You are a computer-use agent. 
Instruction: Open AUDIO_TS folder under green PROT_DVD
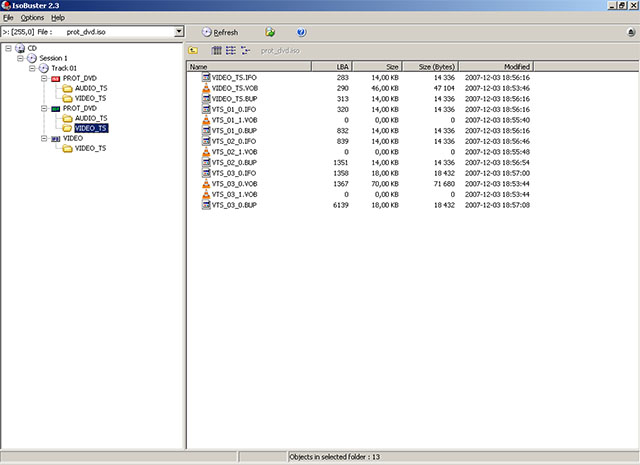(91, 118)
